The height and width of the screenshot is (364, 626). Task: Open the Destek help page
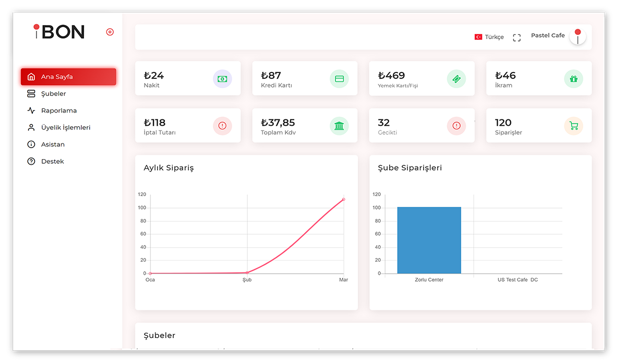(52, 161)
